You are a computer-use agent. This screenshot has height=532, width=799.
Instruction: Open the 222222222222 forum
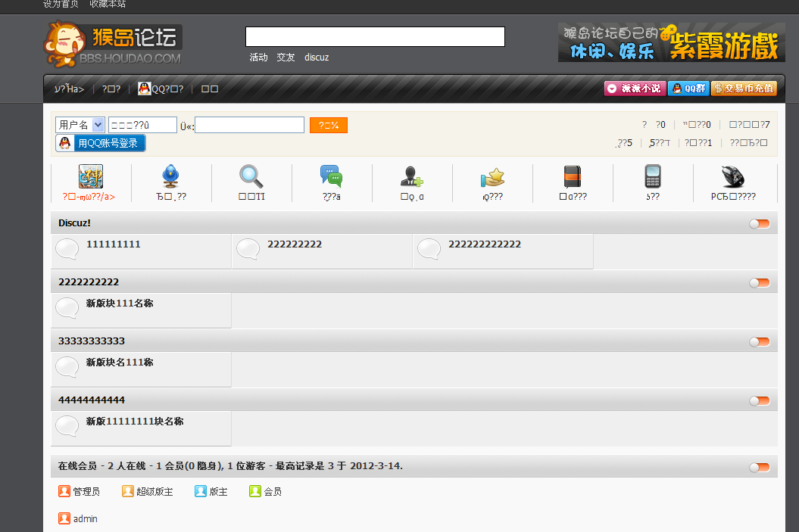485,244
